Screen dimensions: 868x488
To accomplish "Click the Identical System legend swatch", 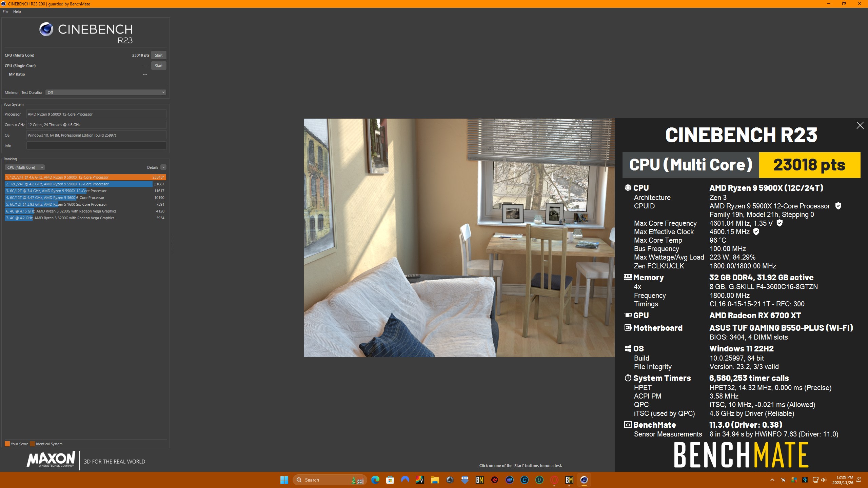I will pos(32,444).
